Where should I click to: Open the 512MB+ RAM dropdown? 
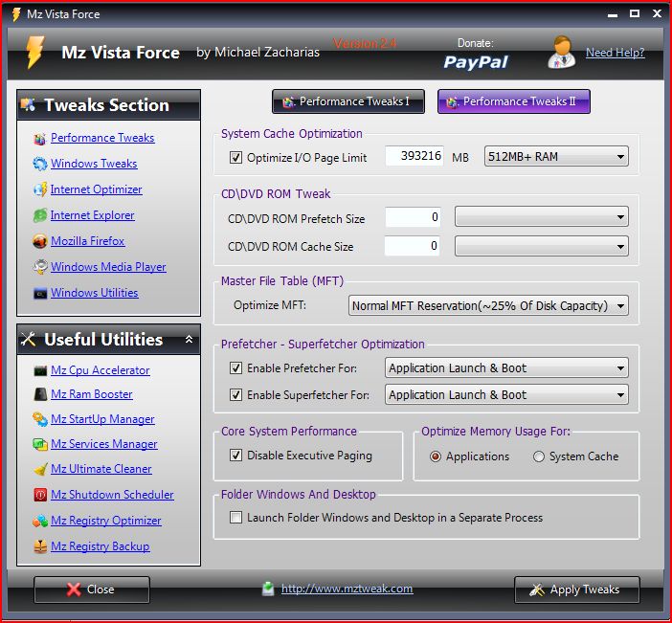pos(556,156)
